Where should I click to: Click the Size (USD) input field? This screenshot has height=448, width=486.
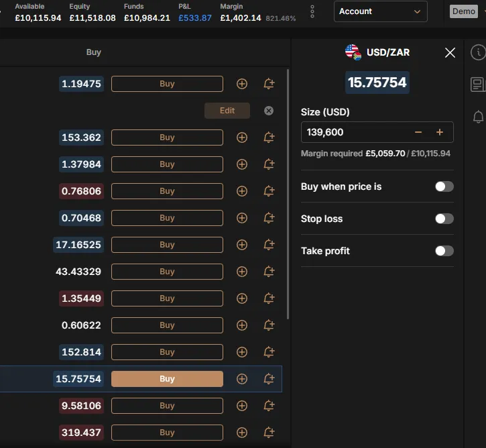(x=355, y=132)
